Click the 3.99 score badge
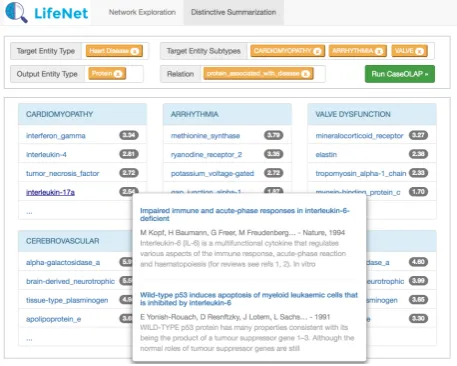 coord(418,281)
